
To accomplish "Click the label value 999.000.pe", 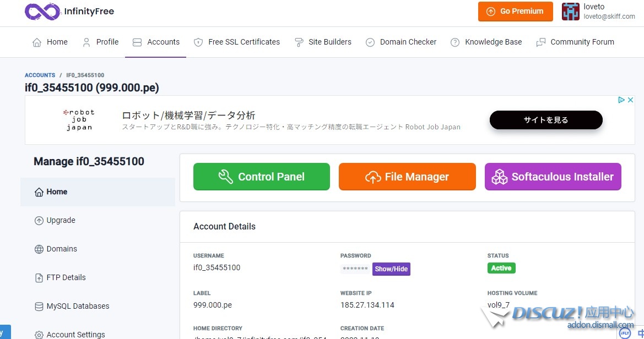I will (x=213, y=305).
